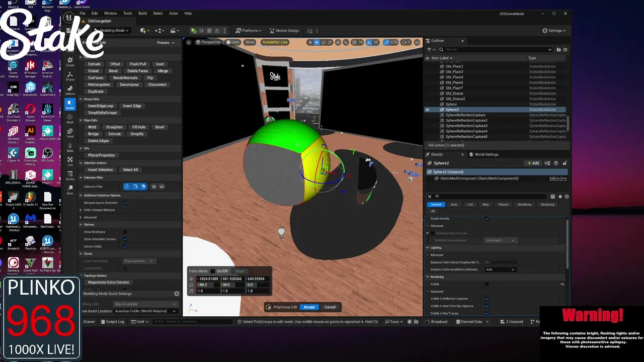Open the Settings dropdown
Viewport: 644px width, 362px height.
pos(554,31)
